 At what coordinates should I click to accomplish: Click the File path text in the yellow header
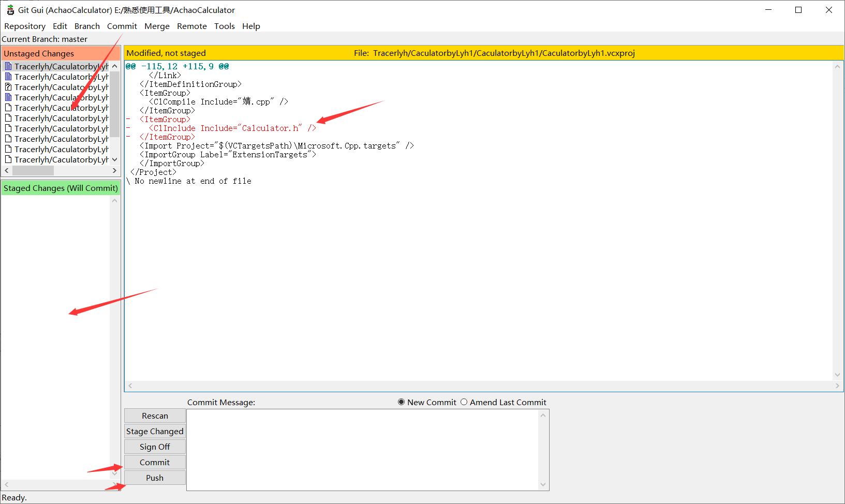(494, 53)
